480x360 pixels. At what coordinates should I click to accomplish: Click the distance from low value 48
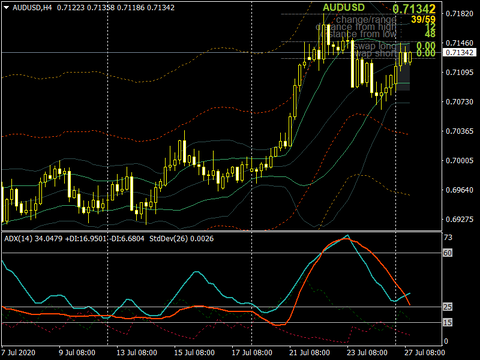point(430,33)
